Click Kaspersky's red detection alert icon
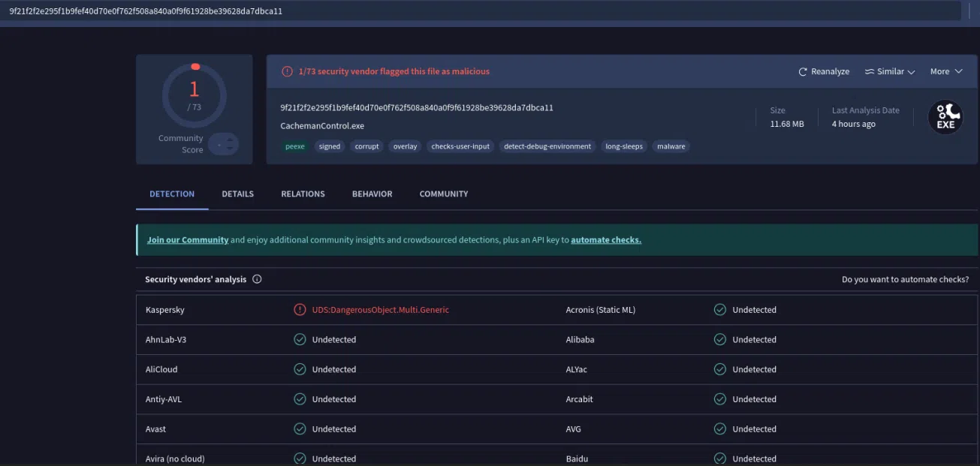The height and width of the screenshot is (466, 980). [x=300, y=310]
